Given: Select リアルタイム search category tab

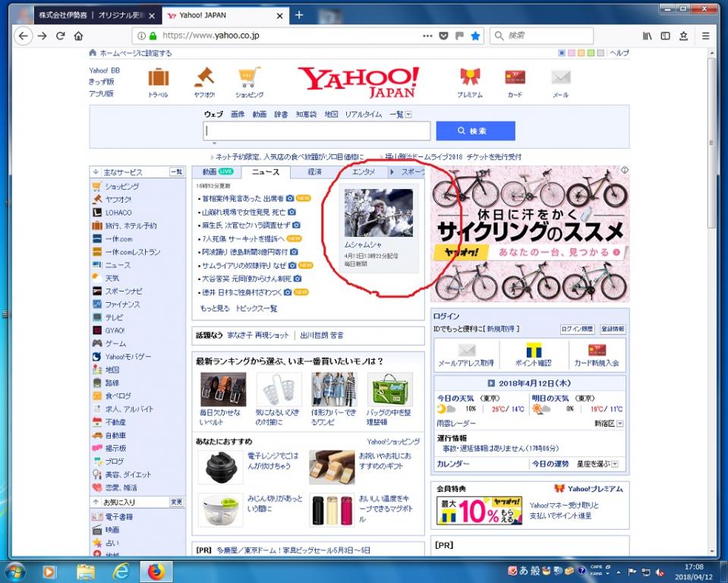Looking at the screenshot, I should [x=364, y=114].
